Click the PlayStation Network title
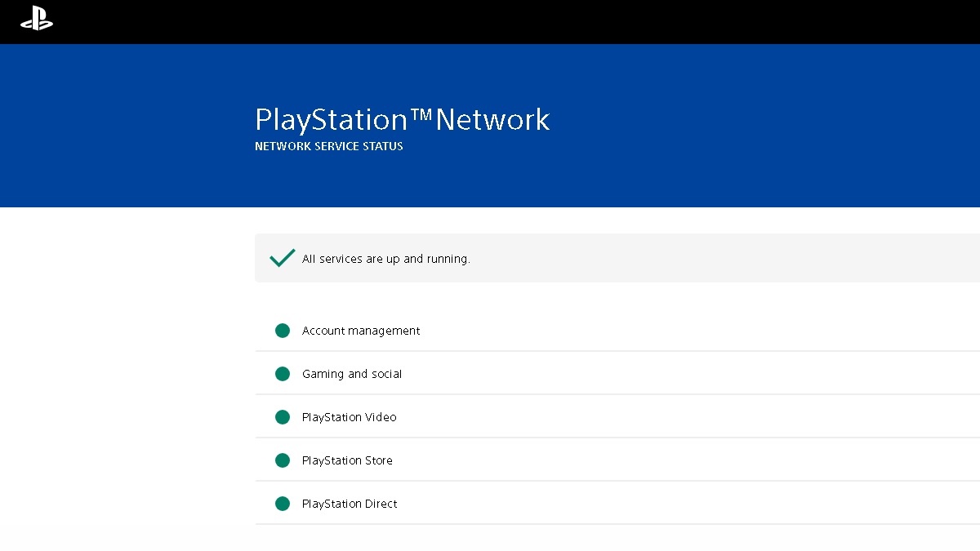Screen dimensions: 980x551 [403, 119]
